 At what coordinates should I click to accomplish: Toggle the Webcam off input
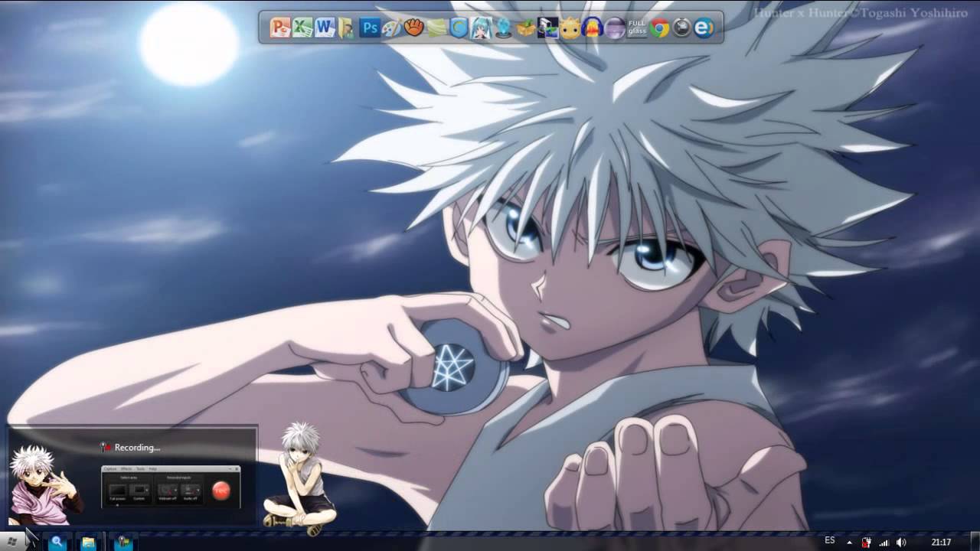pyautogui.click(x=166, y=491)
